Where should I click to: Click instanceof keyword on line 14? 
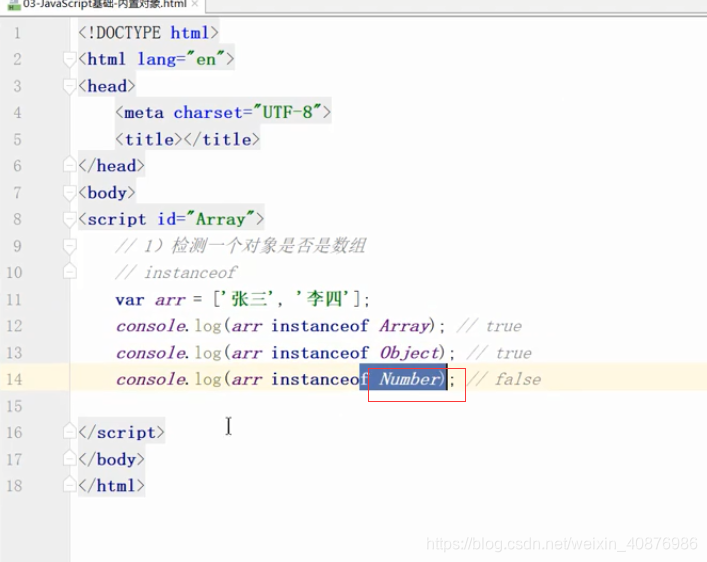pos(320,379)
